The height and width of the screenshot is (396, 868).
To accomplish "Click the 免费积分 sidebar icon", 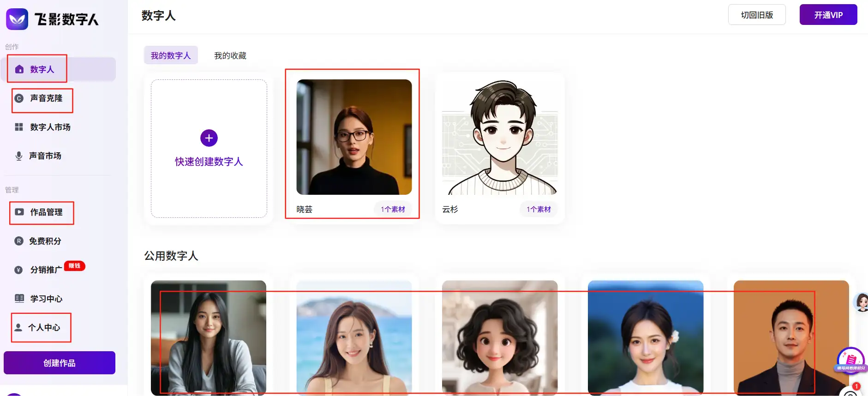I will [x=19, y=241].
